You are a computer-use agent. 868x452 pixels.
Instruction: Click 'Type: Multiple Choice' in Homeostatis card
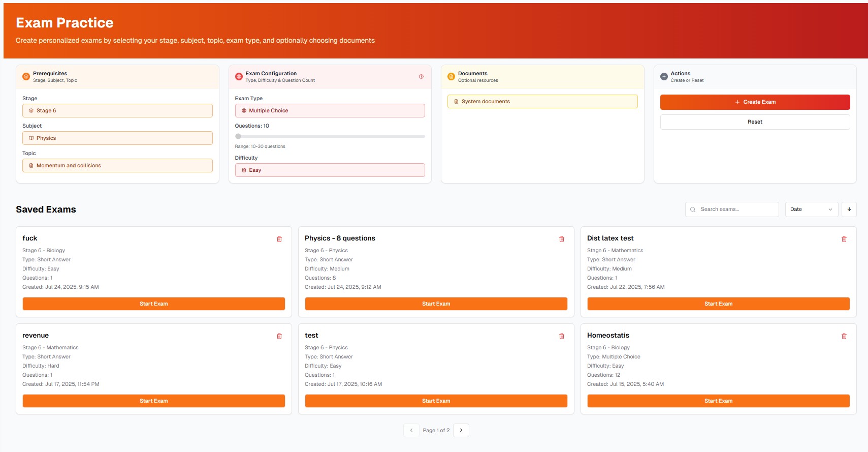coord(614,357)
